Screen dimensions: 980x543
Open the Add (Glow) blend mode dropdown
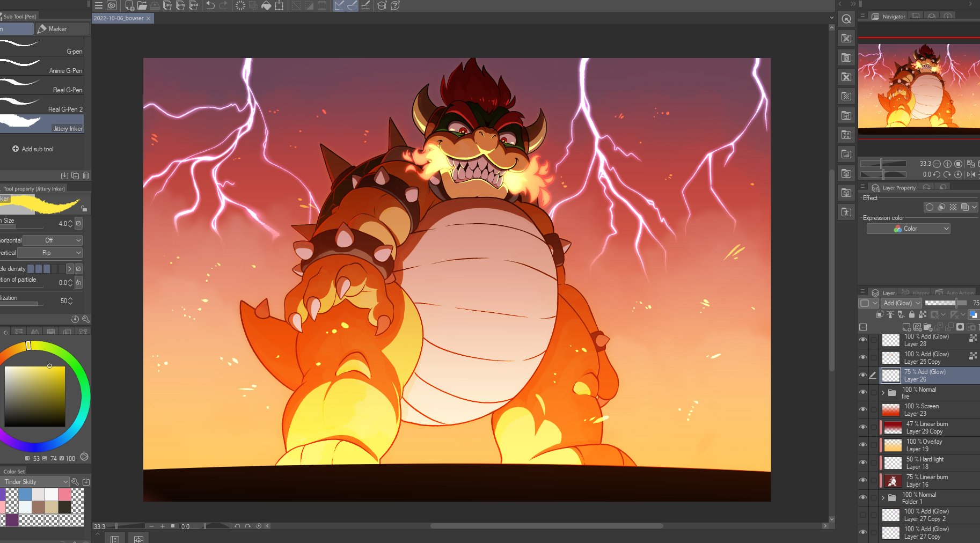click(x=902, y=303)
